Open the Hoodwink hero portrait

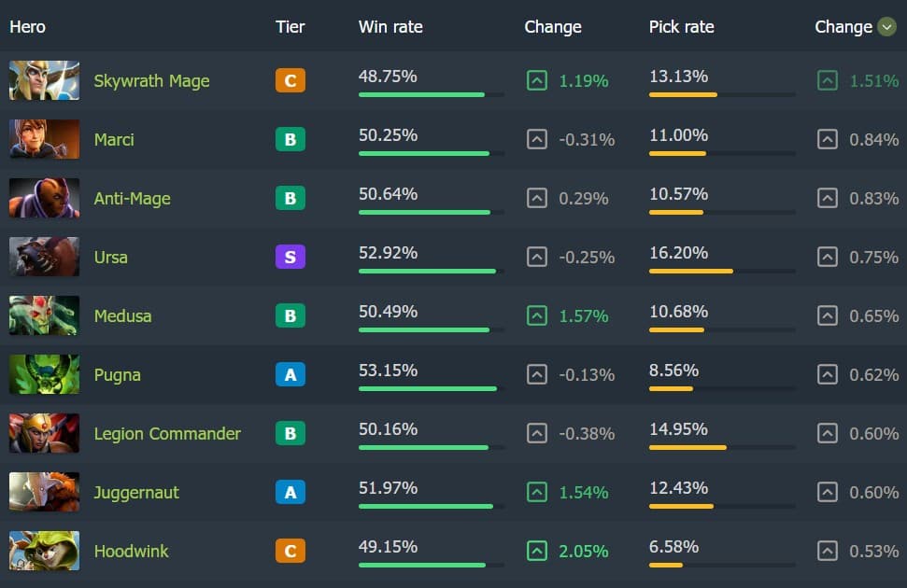click(x=44, y=551)
